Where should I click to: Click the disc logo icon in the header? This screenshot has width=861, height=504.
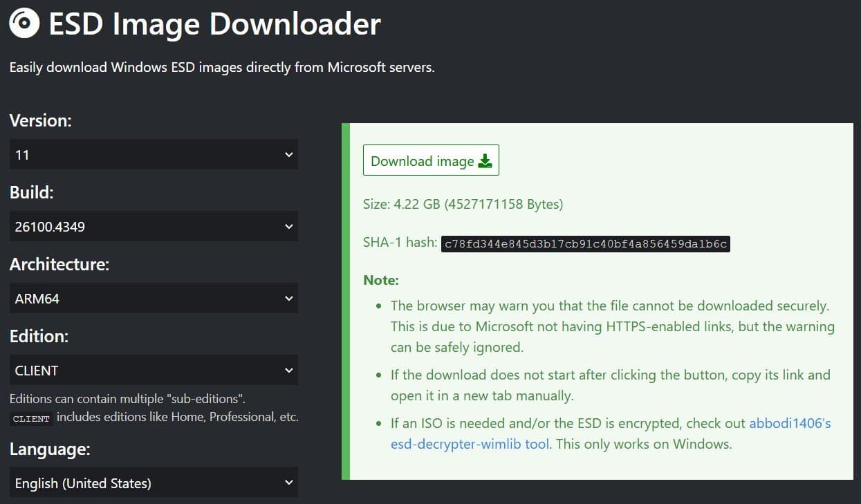pyautogui.click(x=24, y=24)
